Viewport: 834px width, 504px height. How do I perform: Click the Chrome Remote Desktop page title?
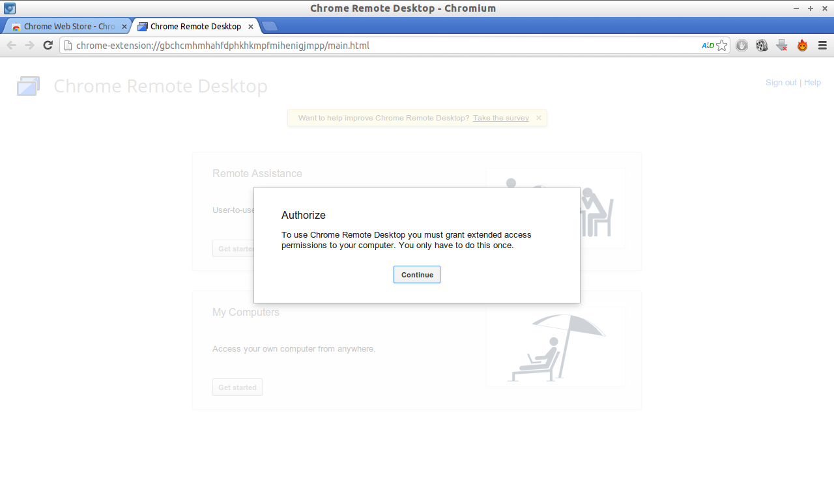[160, 87]
